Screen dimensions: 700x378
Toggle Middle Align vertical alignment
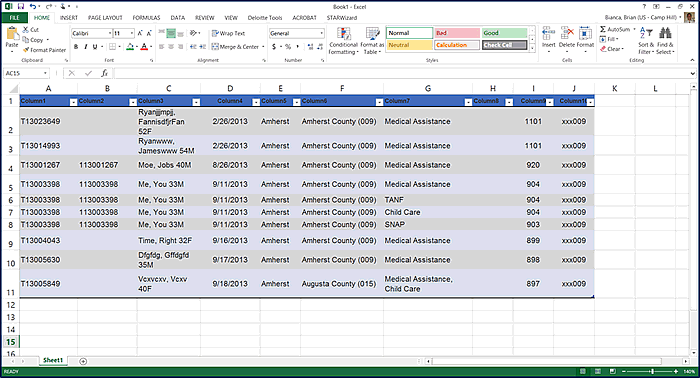click(171, 33)
